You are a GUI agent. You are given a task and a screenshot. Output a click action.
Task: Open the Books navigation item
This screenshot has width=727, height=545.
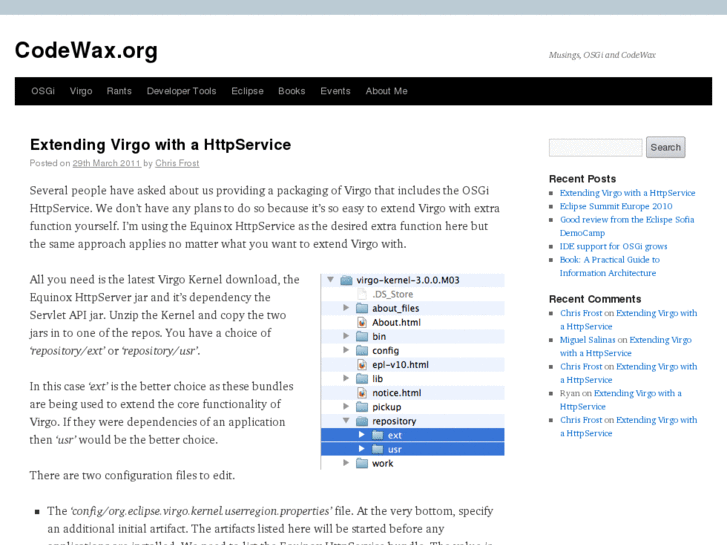click(x=292, y=91)
